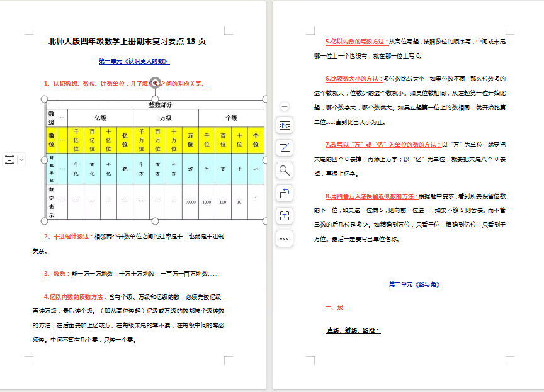Click the '整数部分' header cell in table
544x392 pixels.
coord(161,104)
